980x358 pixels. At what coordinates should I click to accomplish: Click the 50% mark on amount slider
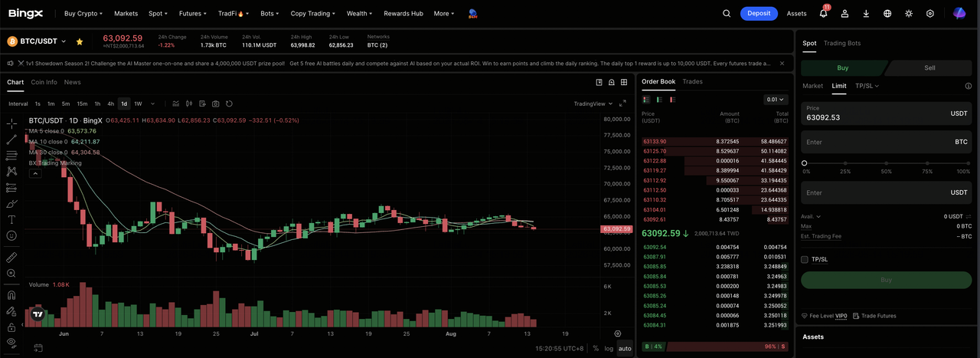tap(887, 163)
